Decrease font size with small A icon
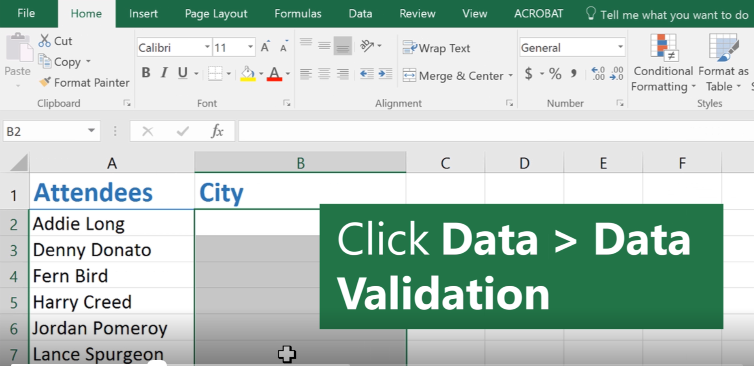The height and width of the screenshot is (366, 754). [x=284, y=47]
